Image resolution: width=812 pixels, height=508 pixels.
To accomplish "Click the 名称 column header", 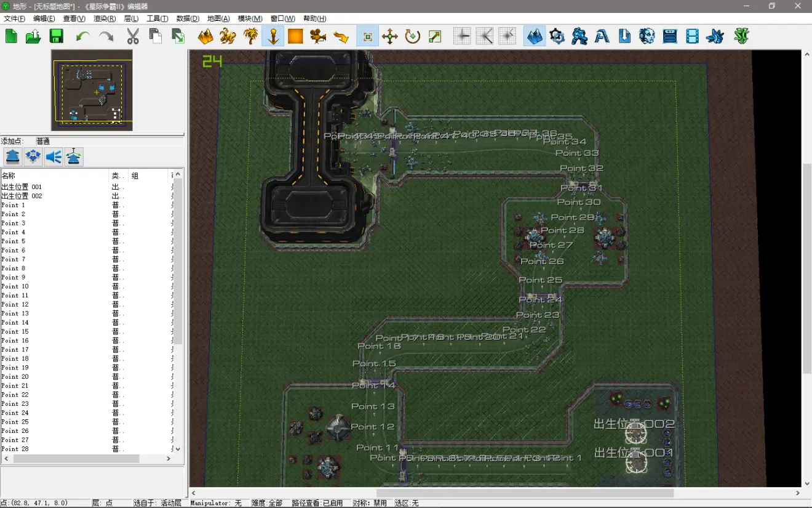I will 55,175.
